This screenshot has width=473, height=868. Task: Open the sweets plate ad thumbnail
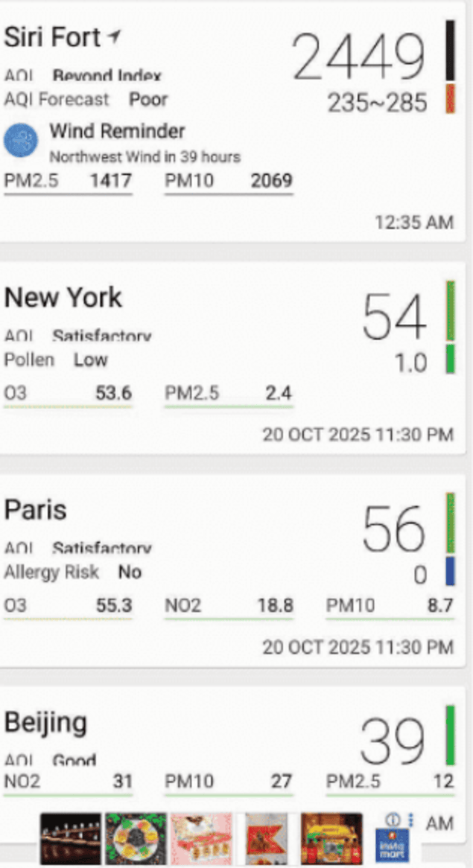(x=136, y=838)
